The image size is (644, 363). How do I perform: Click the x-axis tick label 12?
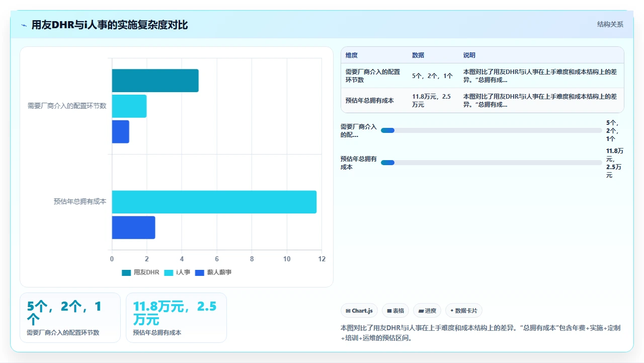(322, 259)
